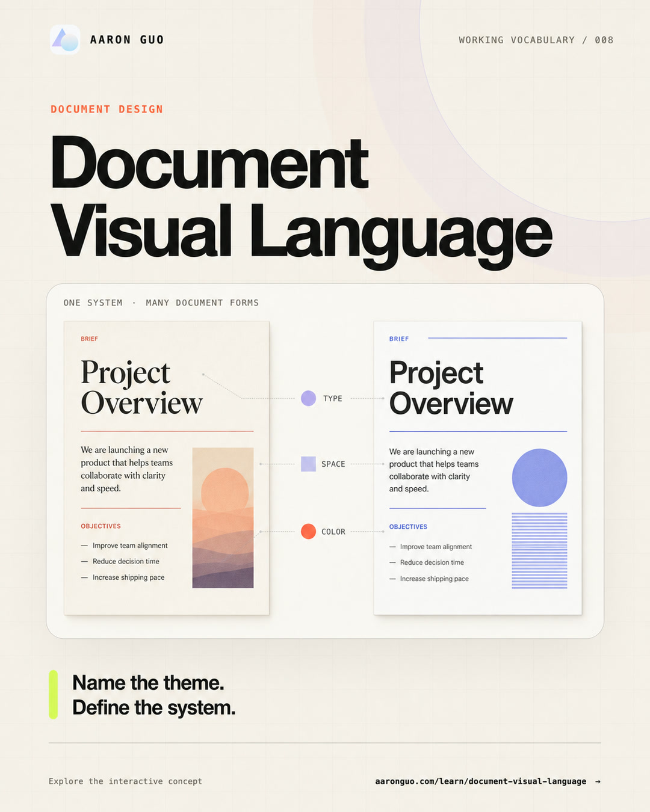650x812 pixels.
Task: Click the purple TYPE circle icon
Action: pyautogui.click(x=308, y=398)
